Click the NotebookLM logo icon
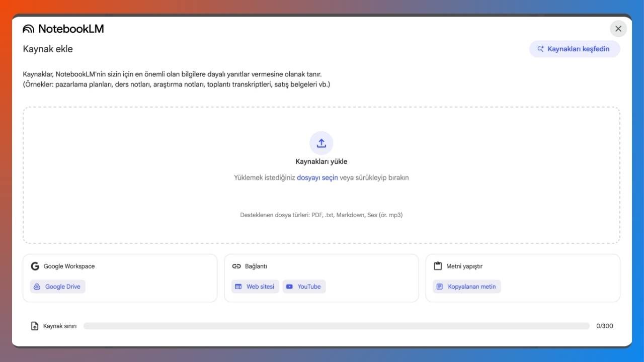The image size is (644, 362). 29,29
